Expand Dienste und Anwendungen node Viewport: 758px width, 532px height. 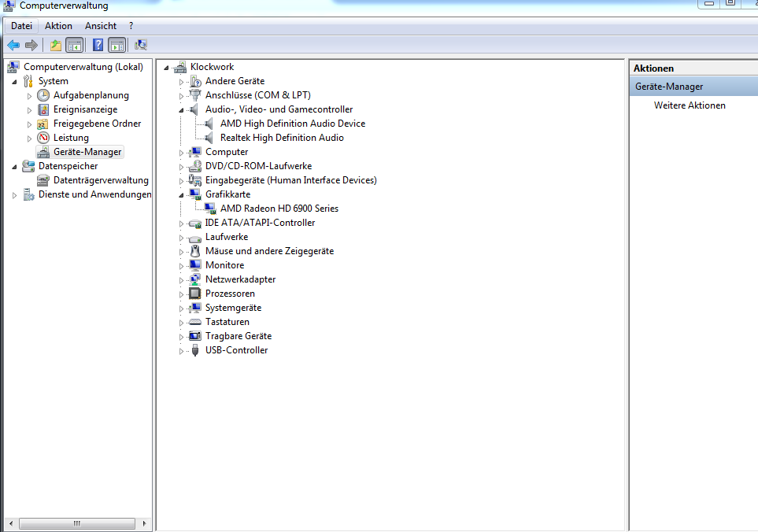[x=14, y=195]
